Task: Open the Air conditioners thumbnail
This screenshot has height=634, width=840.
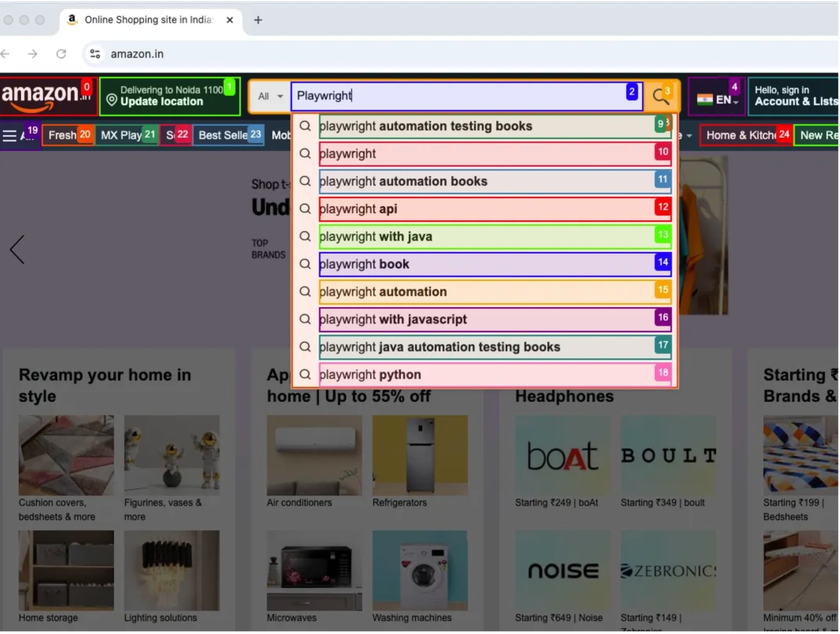Action: point(315,456)
